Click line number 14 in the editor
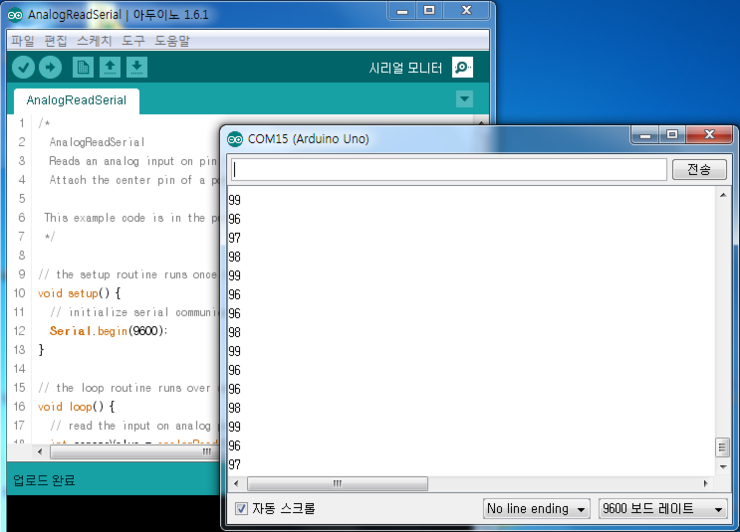The image size is (740, 532). click(19, 369)
